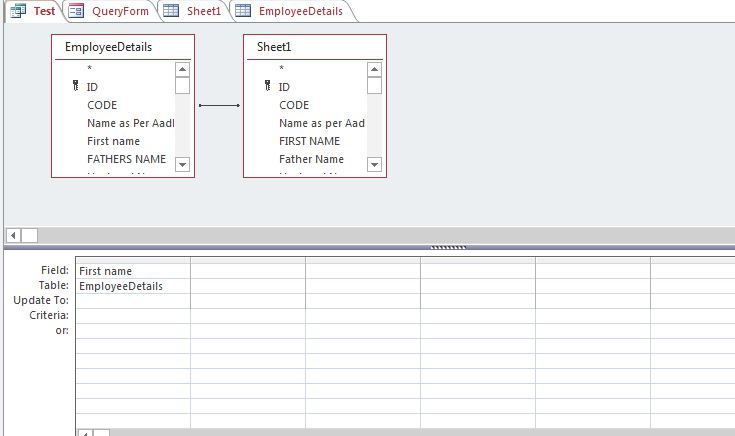This screenshot has width=735, height=436.
Task: Click Criteria cell in first column
Action: (133, 316)
